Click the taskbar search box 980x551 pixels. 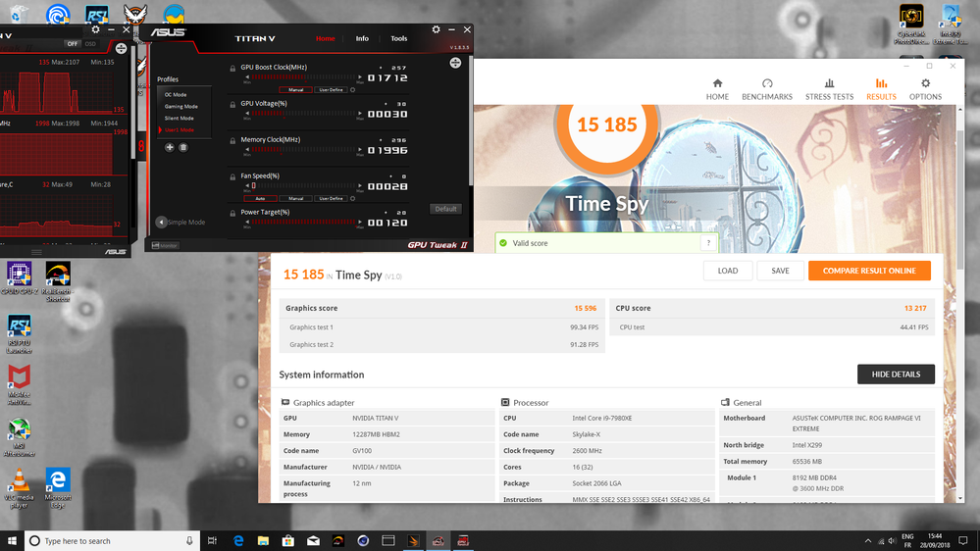(113, 541)
